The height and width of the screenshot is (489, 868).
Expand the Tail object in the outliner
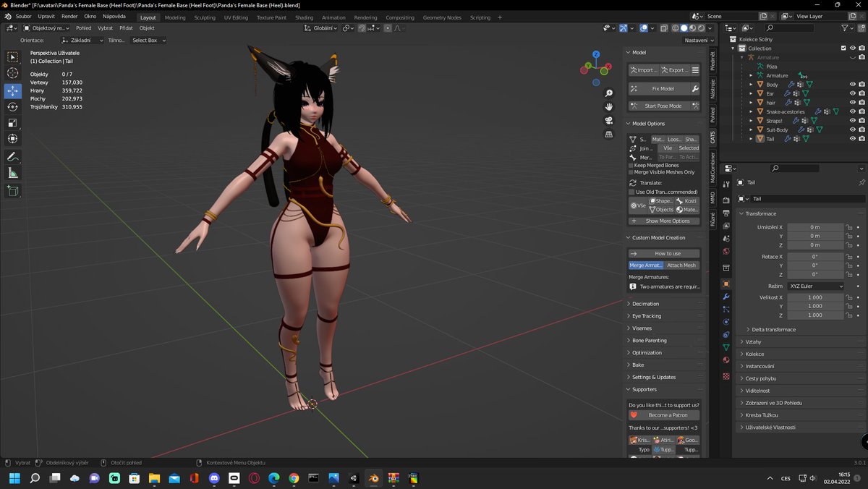click(751, 138)
